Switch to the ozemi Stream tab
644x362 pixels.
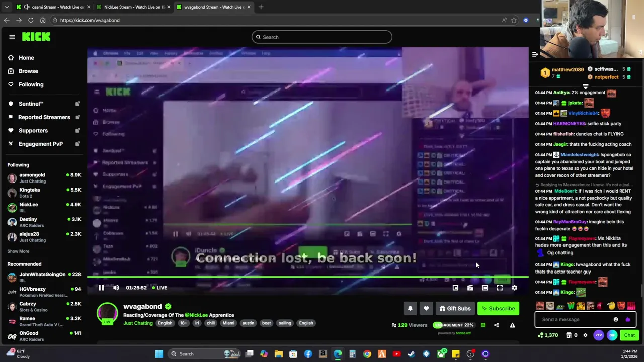53,7
